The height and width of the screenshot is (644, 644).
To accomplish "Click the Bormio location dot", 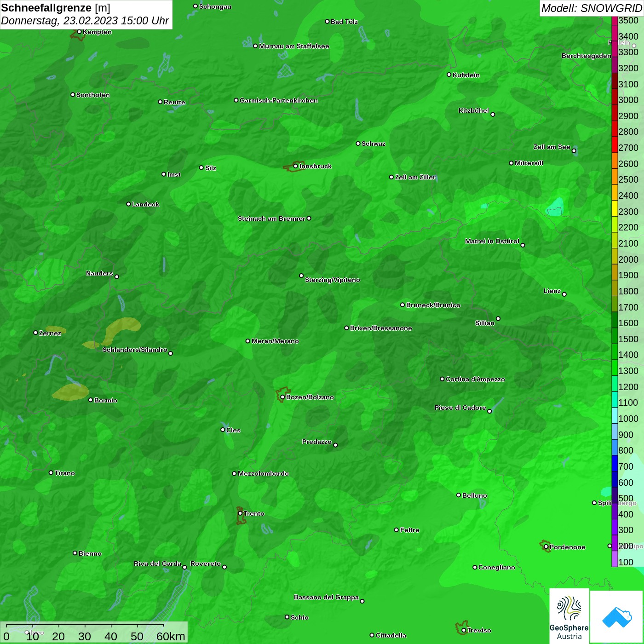I will 91,400.
